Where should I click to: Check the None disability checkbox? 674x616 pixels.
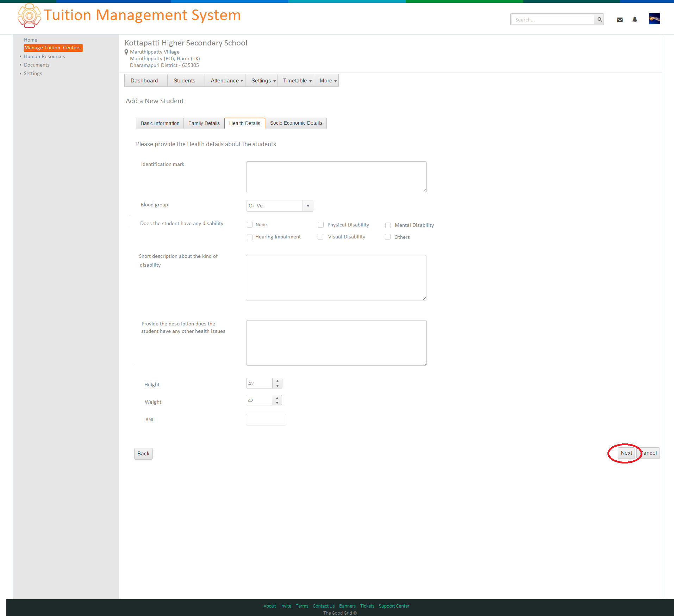pyautogui.click(x=250, y=225)
